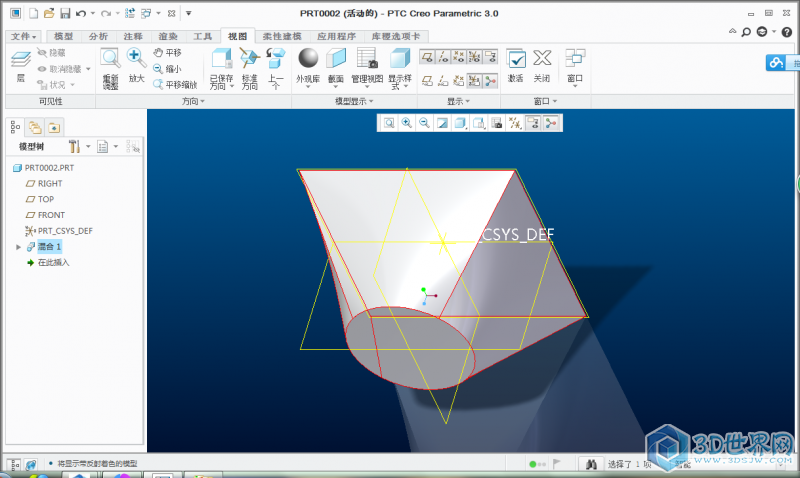Open the File (文件) menu dropdown
This screenshot has width=800, height=478.
pyautogui.click(x=23, y=36)
